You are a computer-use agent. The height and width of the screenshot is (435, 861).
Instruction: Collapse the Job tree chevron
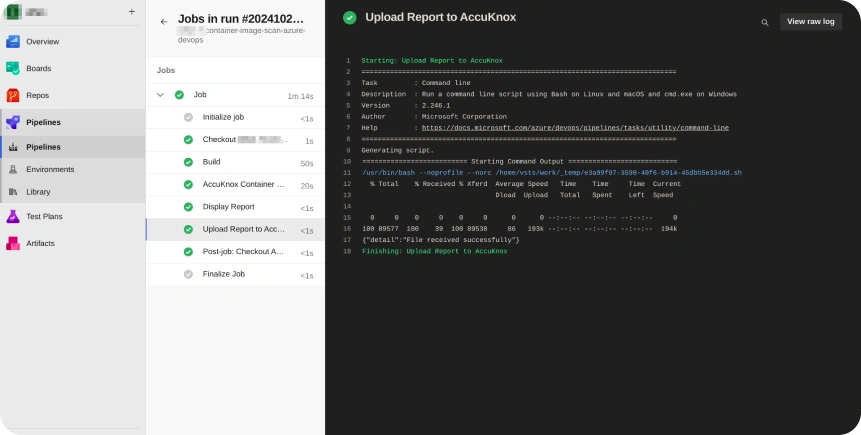click(x=160, y=95)
